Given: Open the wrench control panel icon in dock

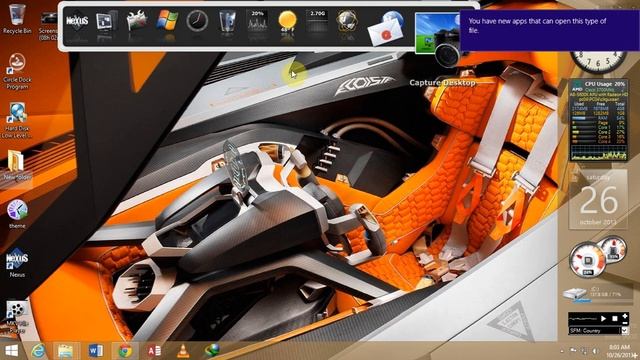Looking at the screenshot, I should tap(137, 20).
